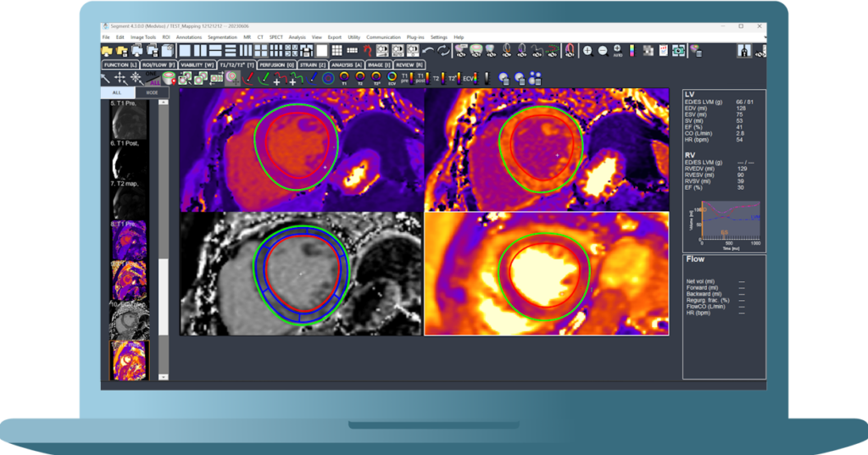Open the File menu

click(106, 37)
